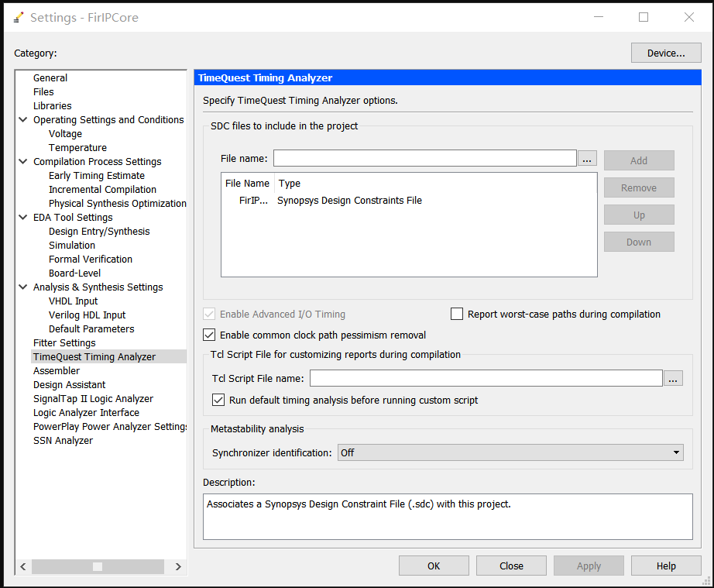Open Fitter Settings category
This screenshot has height=588, width=714.
(x=64, y=343)
